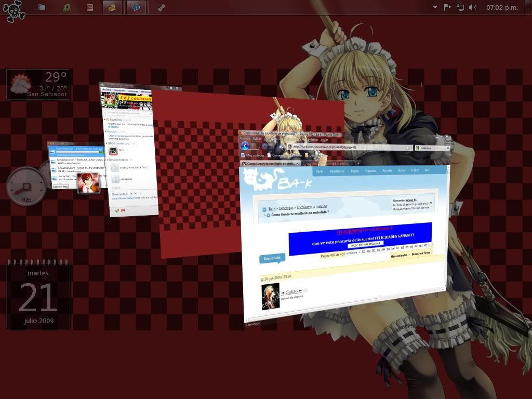Click the red-haired avatar picture gadget
Image resolution: width=532 pixels, height=399 pixels.
[x=88, y=183]
